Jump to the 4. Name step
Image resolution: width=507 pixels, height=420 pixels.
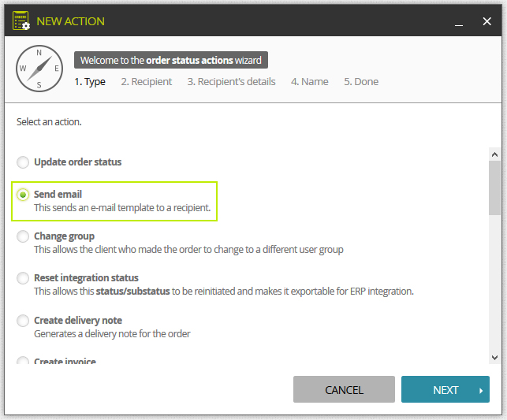coord(309,82)
